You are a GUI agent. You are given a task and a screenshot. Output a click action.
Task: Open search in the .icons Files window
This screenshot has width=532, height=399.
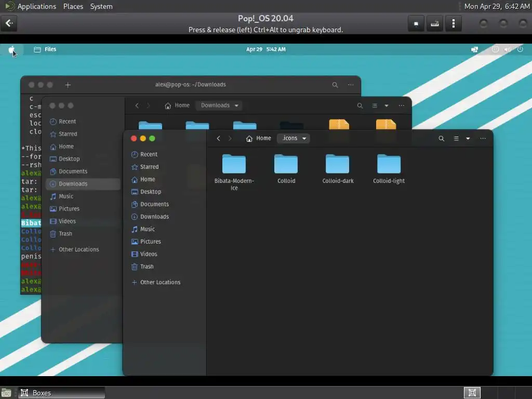coord(442,138)
